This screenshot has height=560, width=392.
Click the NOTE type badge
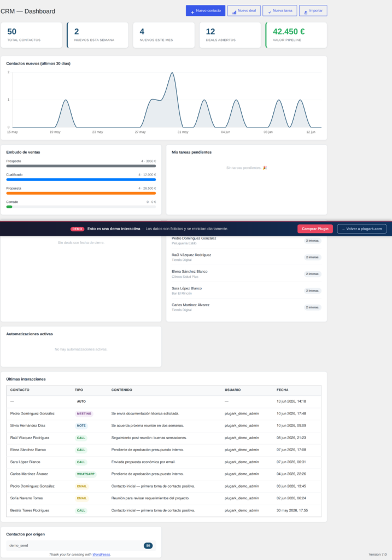click(81, 425)
